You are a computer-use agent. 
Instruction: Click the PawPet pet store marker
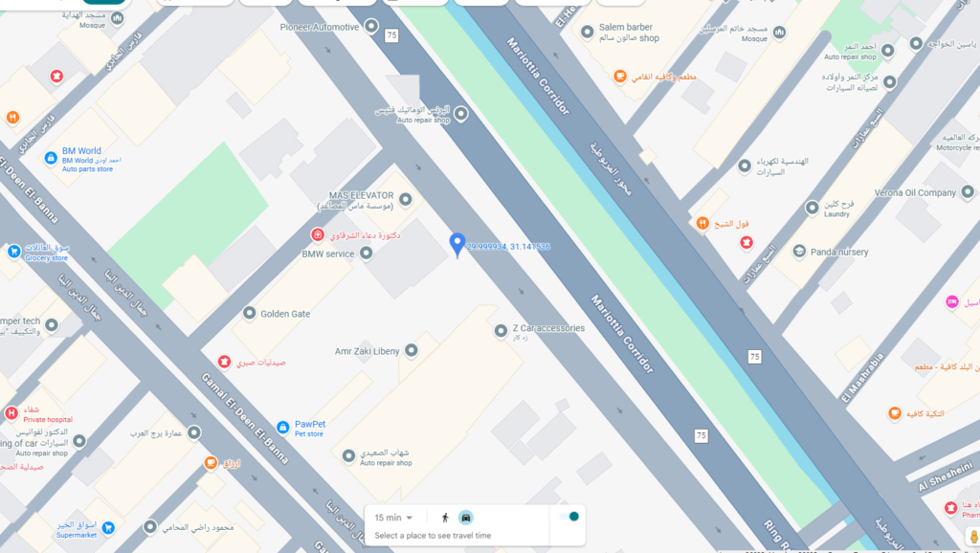(x=282, y=428)
